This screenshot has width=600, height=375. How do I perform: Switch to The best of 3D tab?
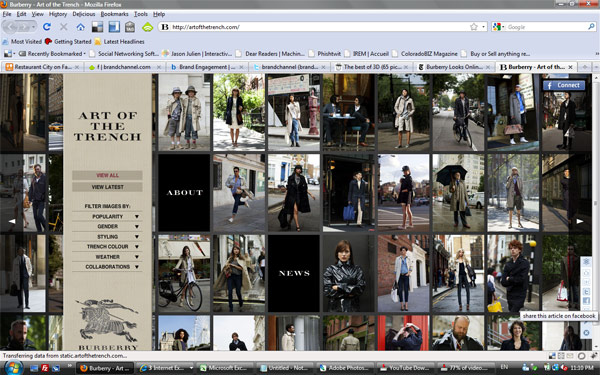coord(371,67)
